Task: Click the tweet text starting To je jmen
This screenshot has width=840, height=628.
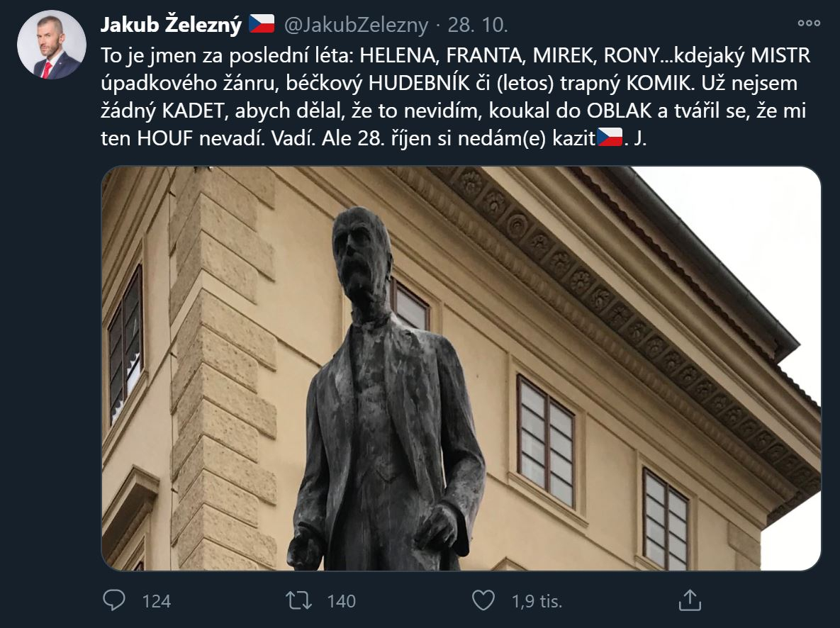Action: [455, 96]
